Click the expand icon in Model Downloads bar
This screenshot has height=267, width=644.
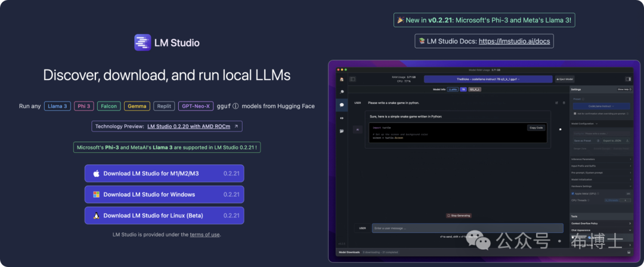[x=628, y=252]
